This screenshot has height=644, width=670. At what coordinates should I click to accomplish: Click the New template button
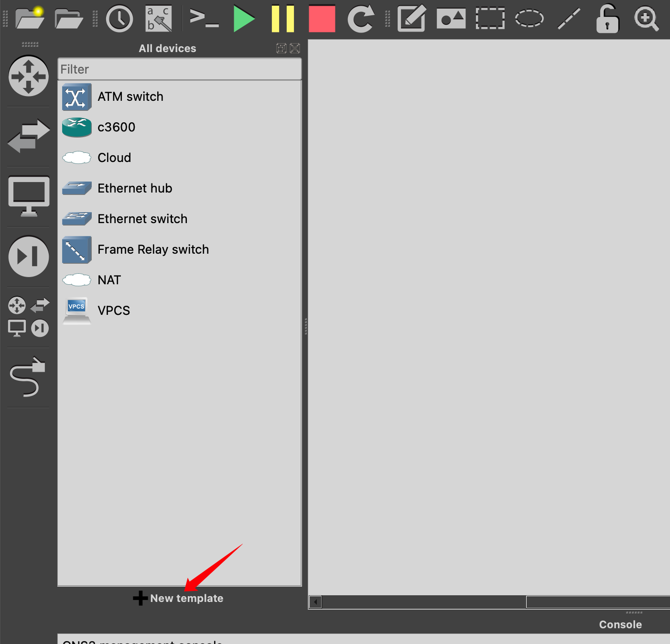coord(179,598)
